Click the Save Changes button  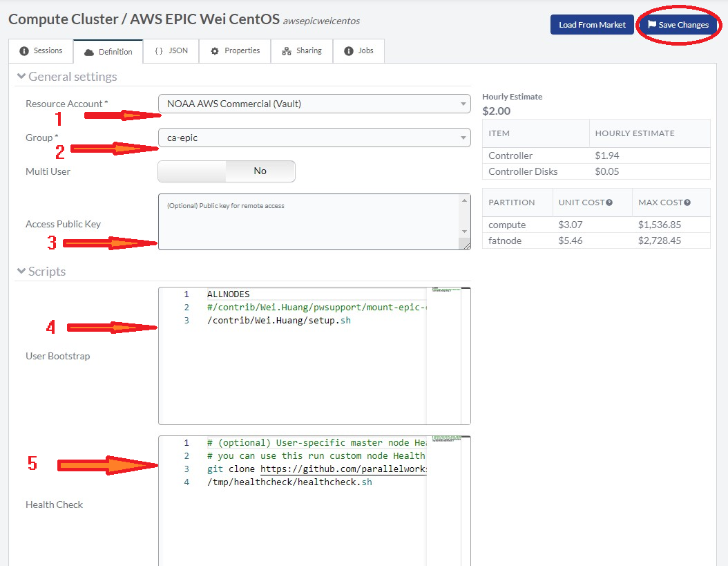pyautogui.click(x=678, y=25)
